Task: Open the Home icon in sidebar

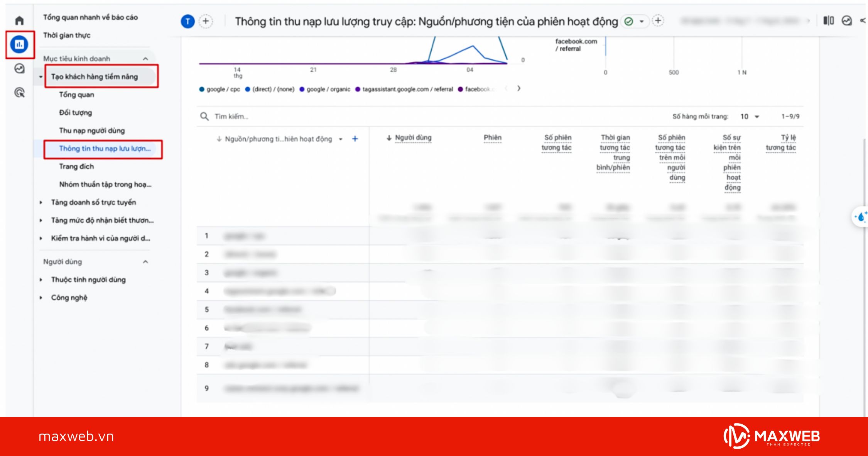Action: (x=19, y=20)
